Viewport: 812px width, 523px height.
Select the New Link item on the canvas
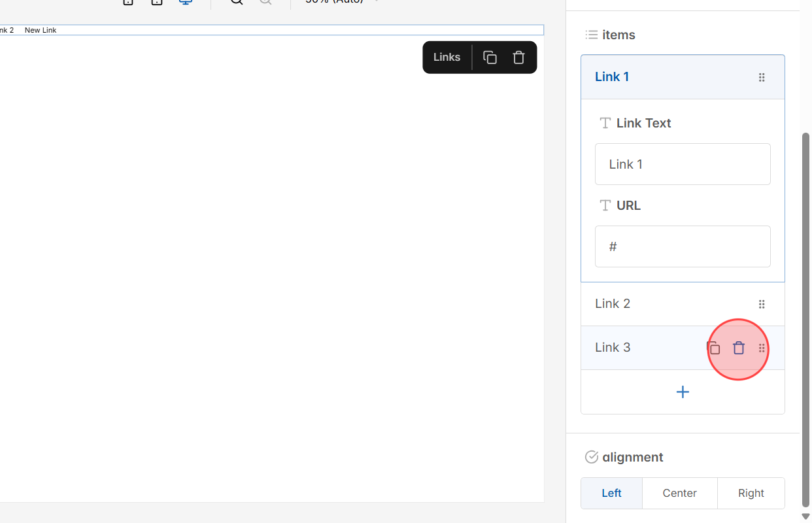pos(40,29)
